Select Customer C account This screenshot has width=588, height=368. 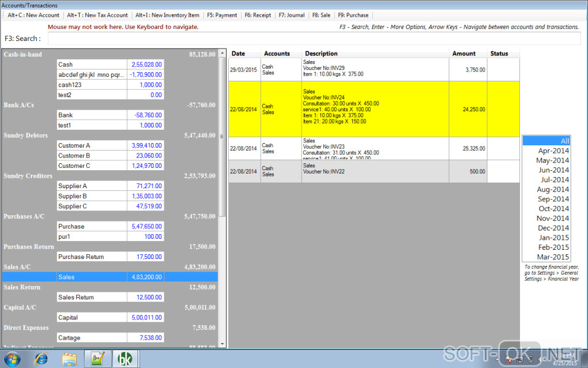pos(110,166)
